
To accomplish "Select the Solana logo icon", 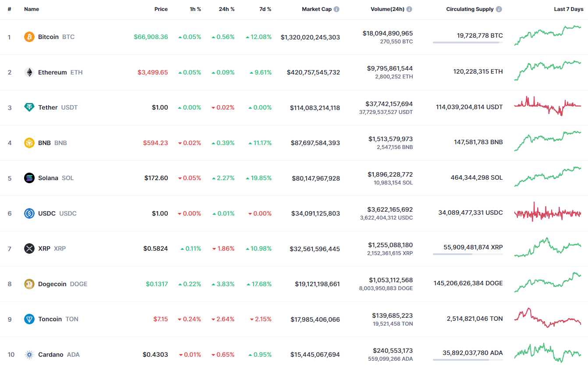I will (29, 178).
